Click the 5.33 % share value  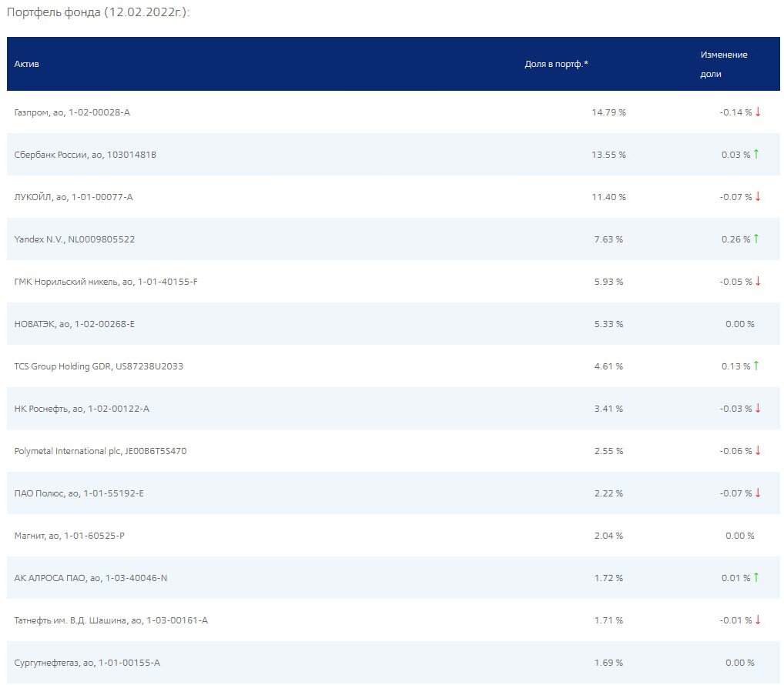pos(608,324)
